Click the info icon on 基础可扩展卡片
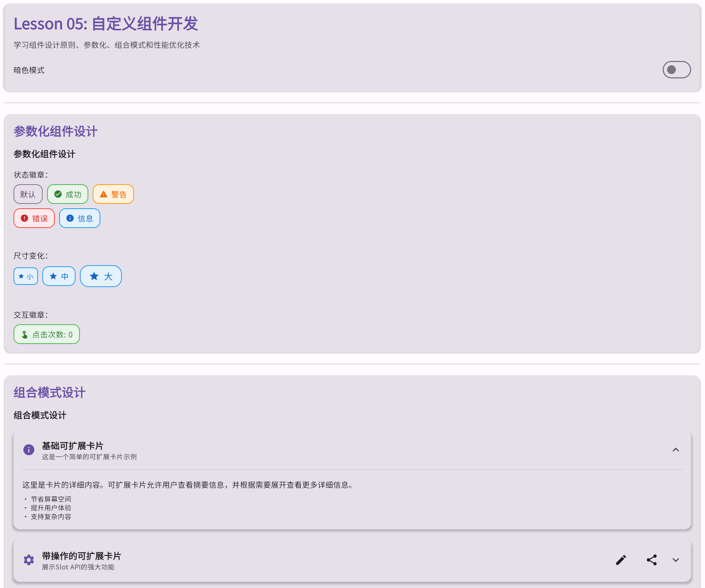 28,449
